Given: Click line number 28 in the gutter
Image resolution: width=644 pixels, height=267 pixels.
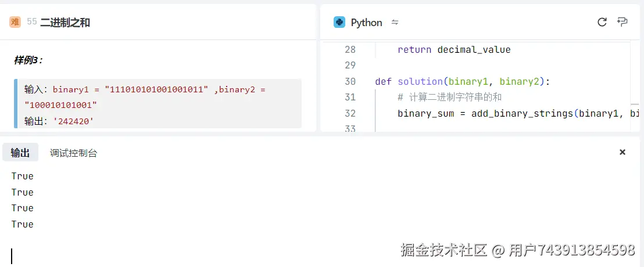Looking at the screenshot, I should pos(350,50).
